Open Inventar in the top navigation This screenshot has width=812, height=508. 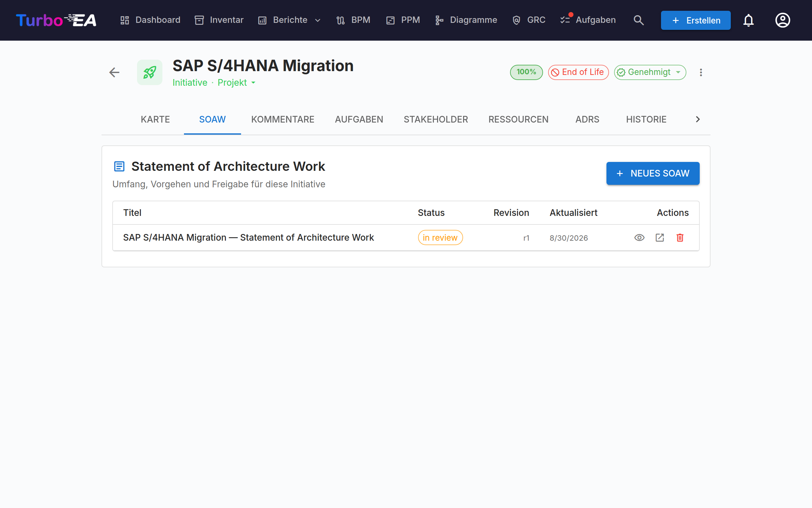[219, 20]
